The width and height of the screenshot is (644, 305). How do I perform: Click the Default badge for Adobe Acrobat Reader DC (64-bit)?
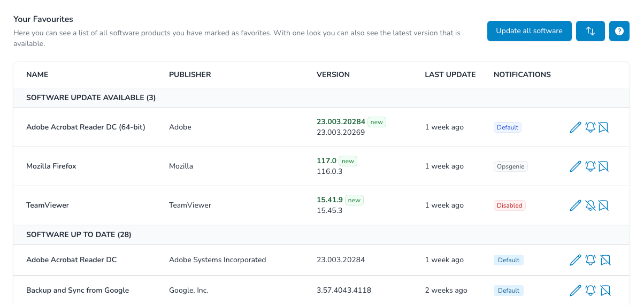point(508,127)
